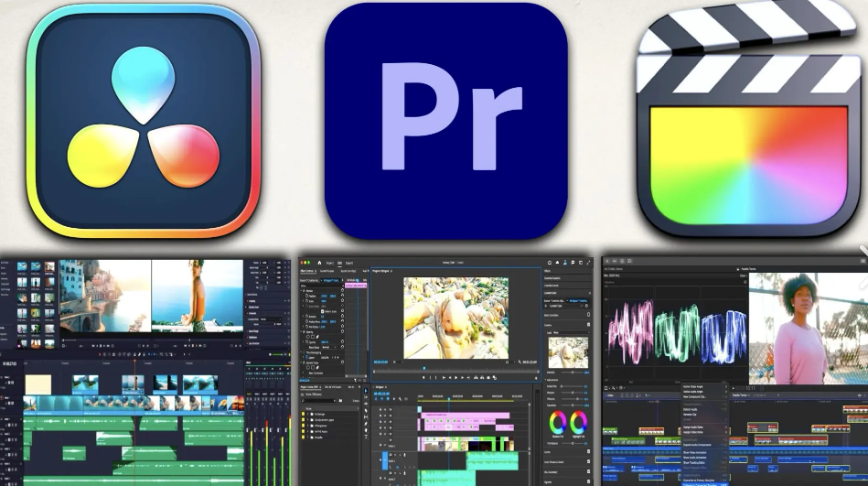Click the pink adjustment clip in Premiere timeline
This screenshot has height=486, width=868.
tap(463, 417)
